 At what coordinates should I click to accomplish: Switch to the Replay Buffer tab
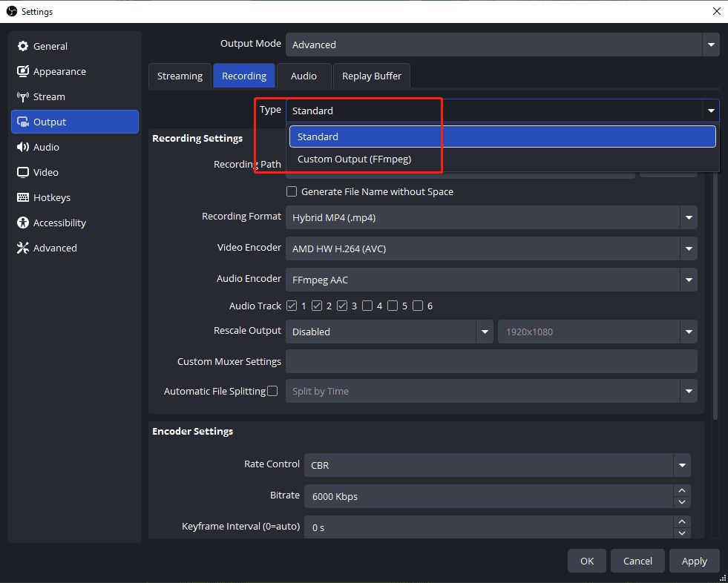point(371,76)
